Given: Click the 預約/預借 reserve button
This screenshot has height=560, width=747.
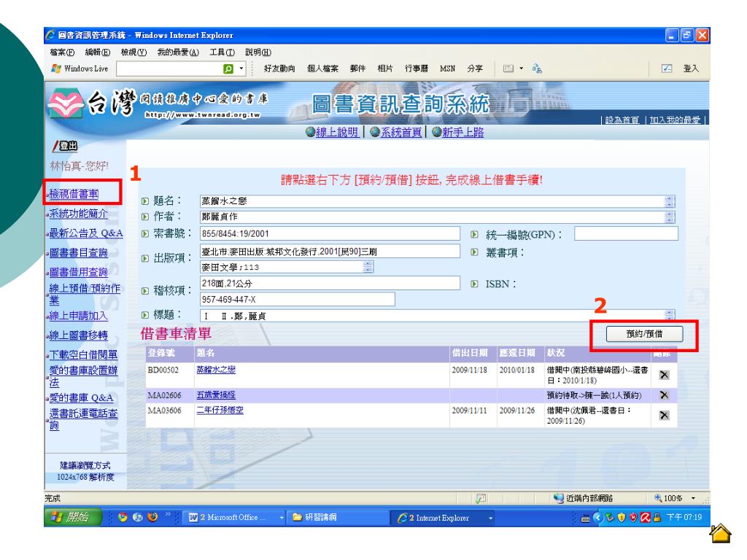Looking at the screenshot, I should (644, 334).
